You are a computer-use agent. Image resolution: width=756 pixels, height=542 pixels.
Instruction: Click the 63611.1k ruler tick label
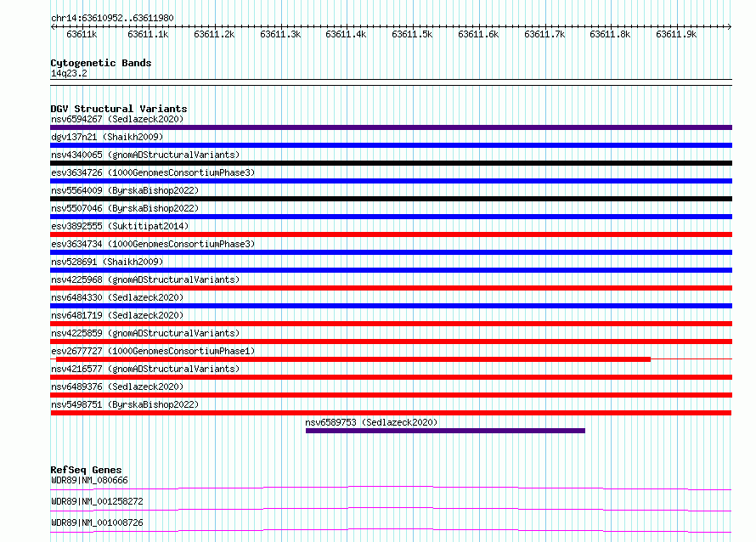tap(148, 34)
